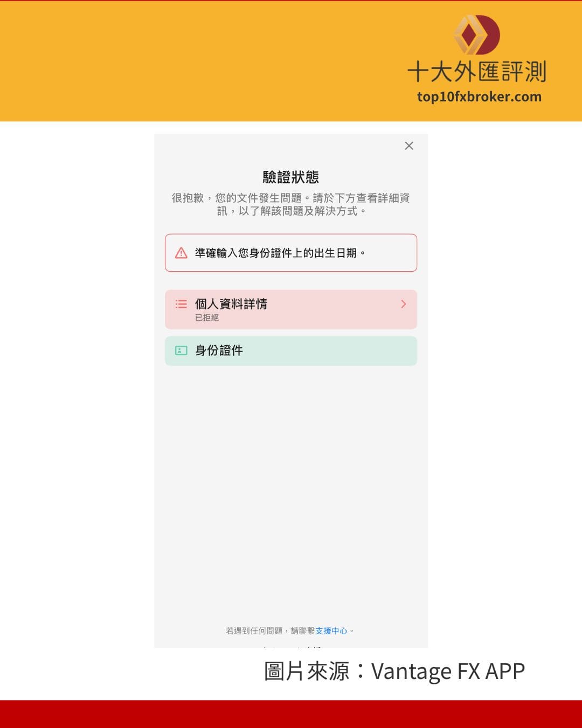Open the 身份證件 green row

(x=291, y=351)
